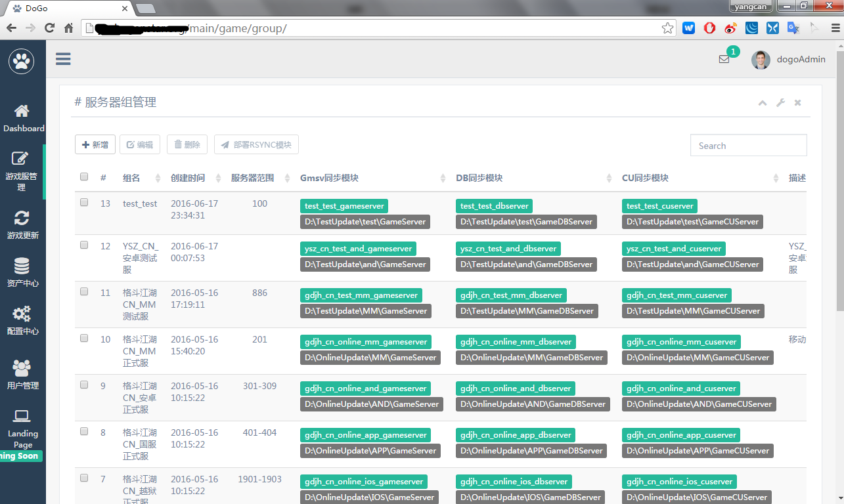Click the server range 301-309 cell
Image resolution: width=844 pixels, height=504 pixels.
259,386
